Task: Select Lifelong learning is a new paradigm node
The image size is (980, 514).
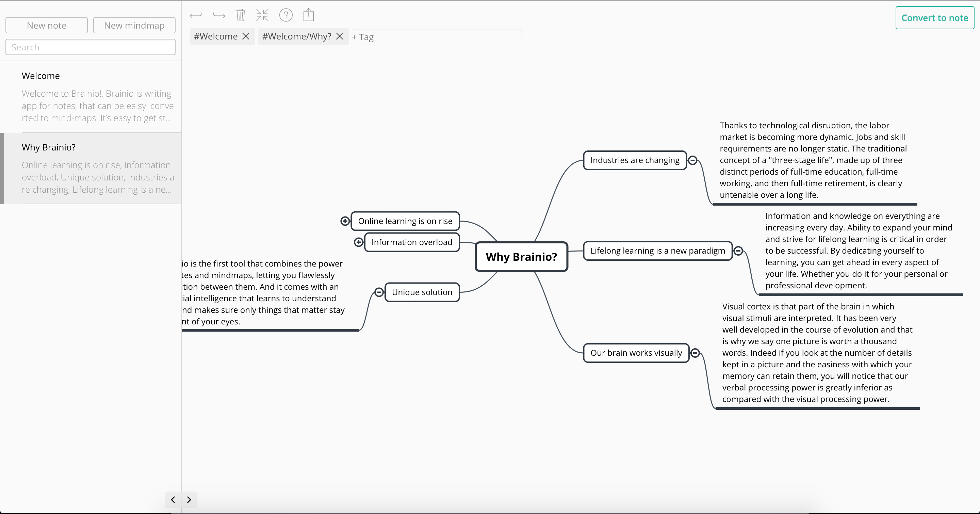Action: (x=658, y=251)
